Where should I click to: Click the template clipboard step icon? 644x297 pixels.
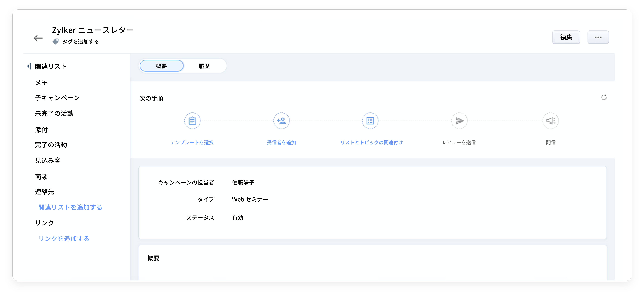pyautogui.click(x=192, y=121)
